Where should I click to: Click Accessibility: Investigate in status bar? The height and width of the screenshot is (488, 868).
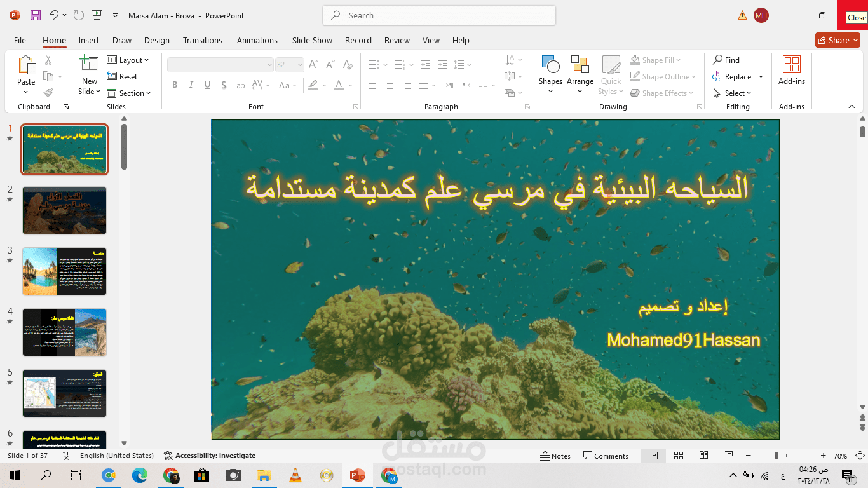click(210, 456)
